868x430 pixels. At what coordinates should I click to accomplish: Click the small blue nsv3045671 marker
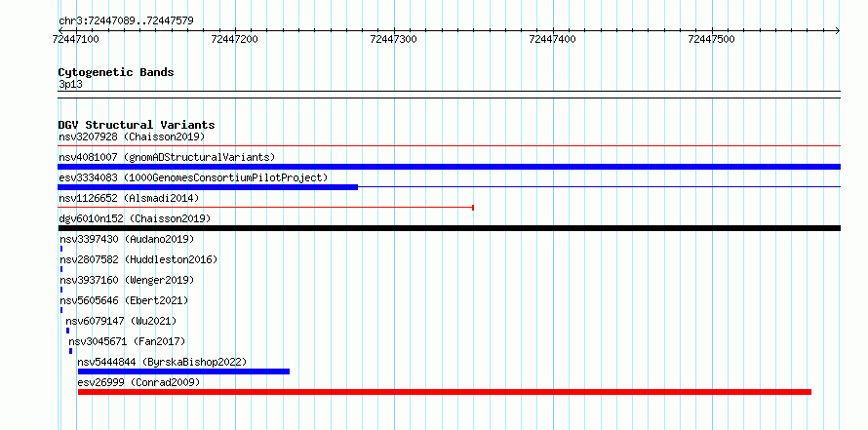(x=70, y=351)
